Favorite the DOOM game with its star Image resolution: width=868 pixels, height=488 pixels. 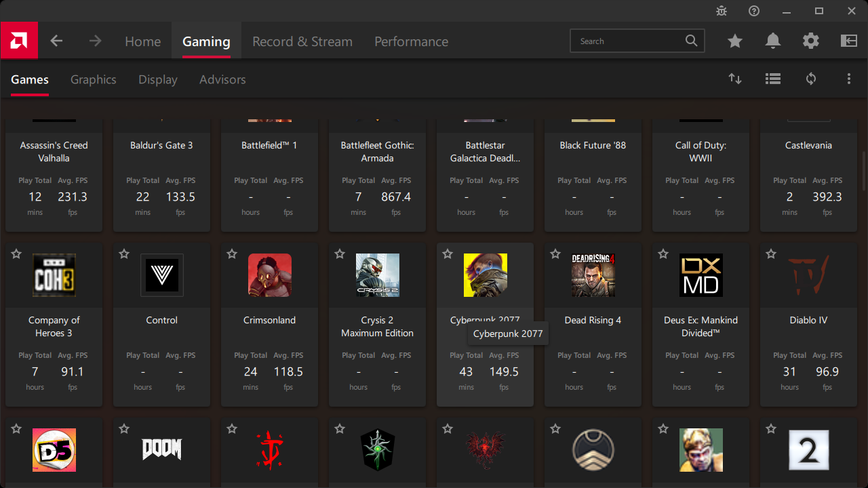[x=124, y=429]
